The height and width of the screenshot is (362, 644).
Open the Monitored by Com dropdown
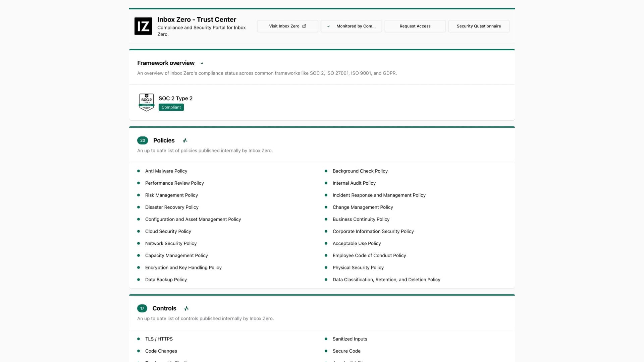pyautogui.click(x=351, y=26)
